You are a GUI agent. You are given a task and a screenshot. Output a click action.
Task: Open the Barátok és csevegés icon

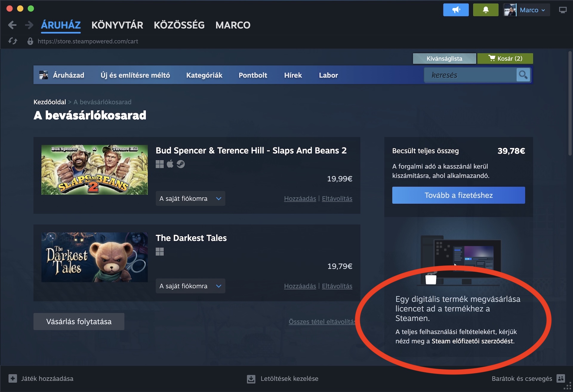(560, 379)
